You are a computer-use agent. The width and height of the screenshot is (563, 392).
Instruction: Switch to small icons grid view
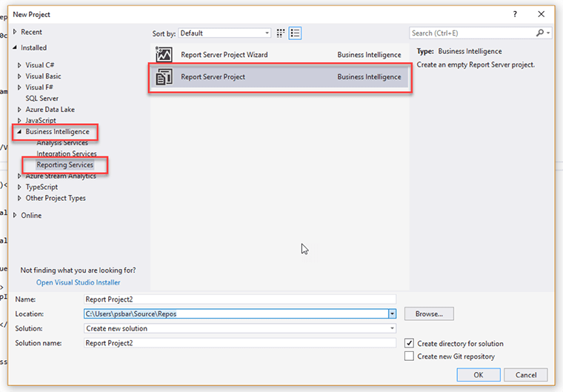click(281, 33)
